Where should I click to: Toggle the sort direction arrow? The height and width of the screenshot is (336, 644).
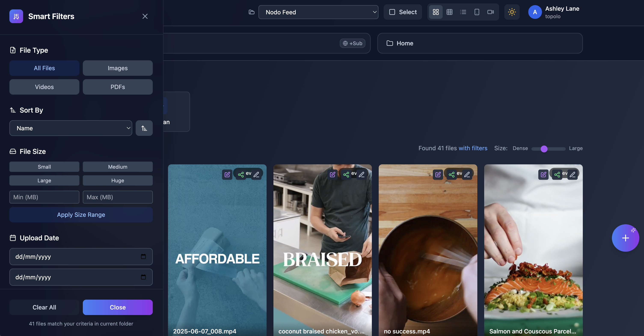tap(144, 128)
